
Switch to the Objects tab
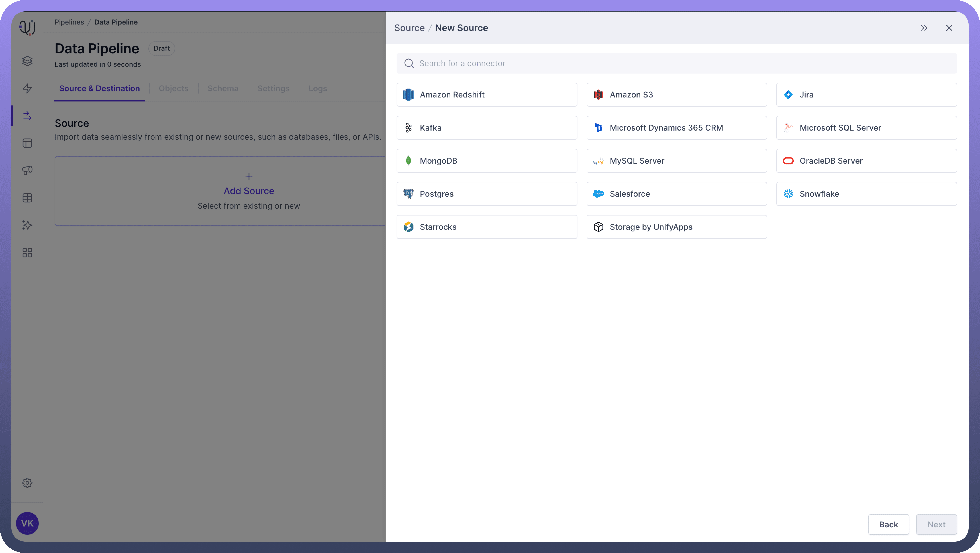point(173,88)
